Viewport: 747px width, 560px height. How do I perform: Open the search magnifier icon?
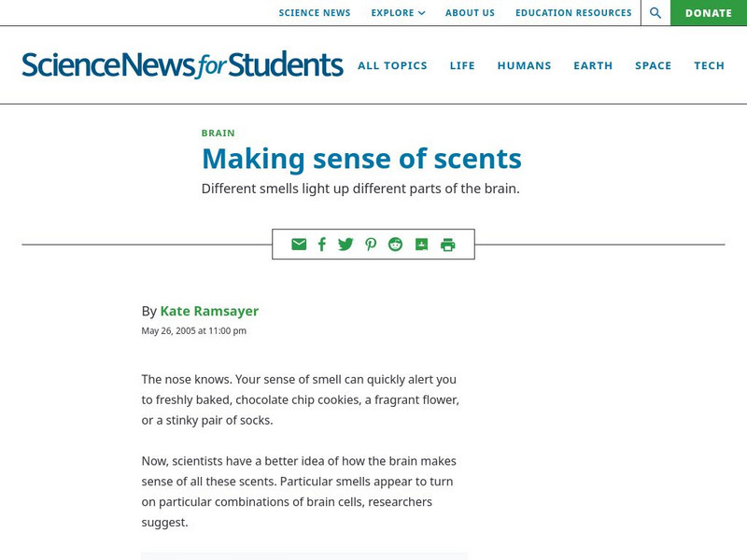[655, 13]
